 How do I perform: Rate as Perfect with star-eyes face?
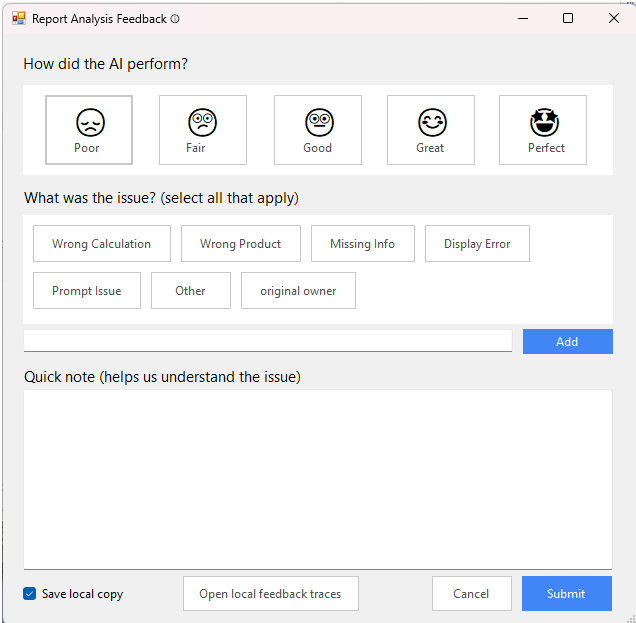coord(543,130)
